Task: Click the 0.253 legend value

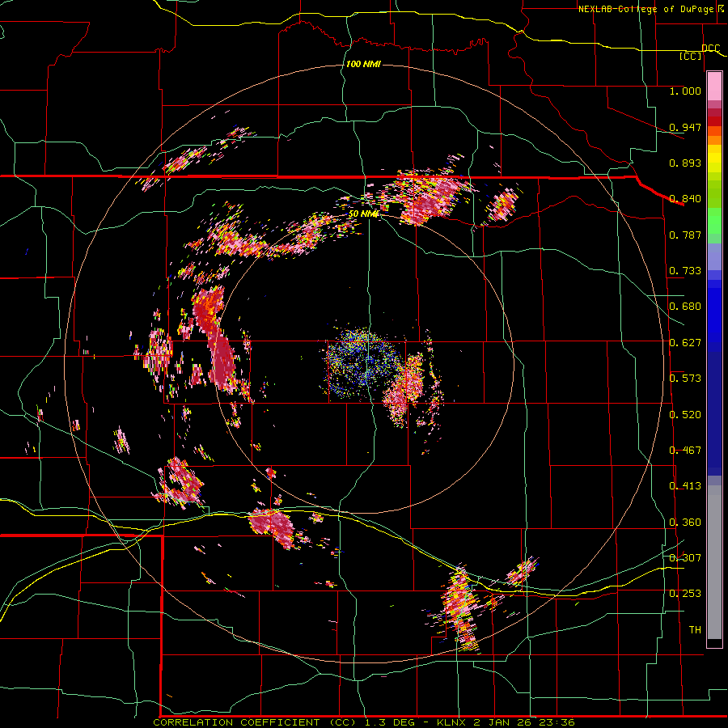Action: (685, 594)
